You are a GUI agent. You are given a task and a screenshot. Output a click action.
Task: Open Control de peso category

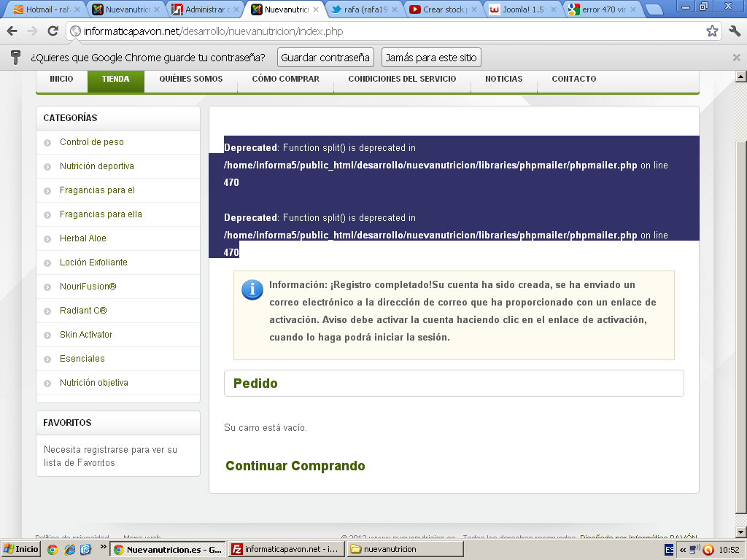point(92,142)
